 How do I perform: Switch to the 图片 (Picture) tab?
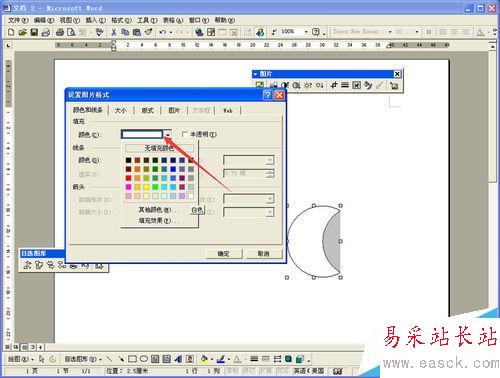tap(174, 110)
